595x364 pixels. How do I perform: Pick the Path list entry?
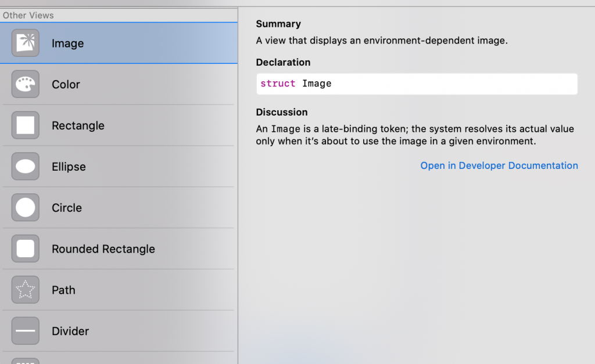point(63,290)
